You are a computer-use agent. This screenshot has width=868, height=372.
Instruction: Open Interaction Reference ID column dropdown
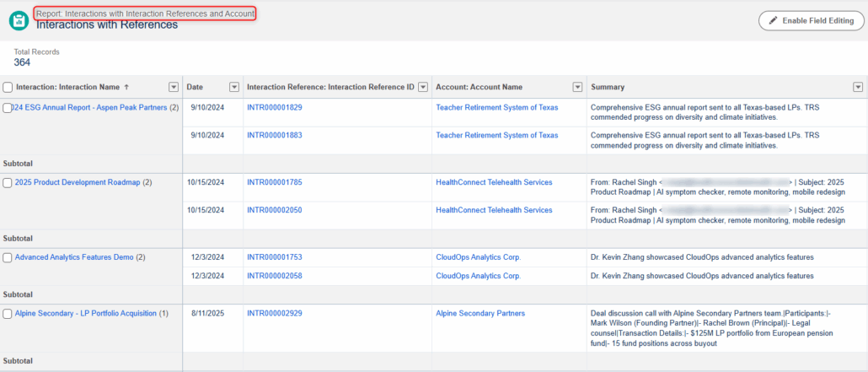[423, 87]
